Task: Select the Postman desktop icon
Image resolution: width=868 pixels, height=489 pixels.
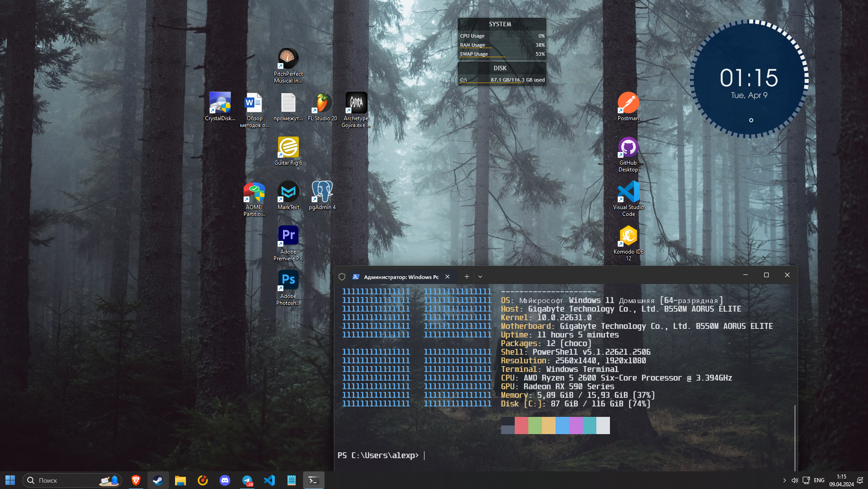Action: (628, 107)
